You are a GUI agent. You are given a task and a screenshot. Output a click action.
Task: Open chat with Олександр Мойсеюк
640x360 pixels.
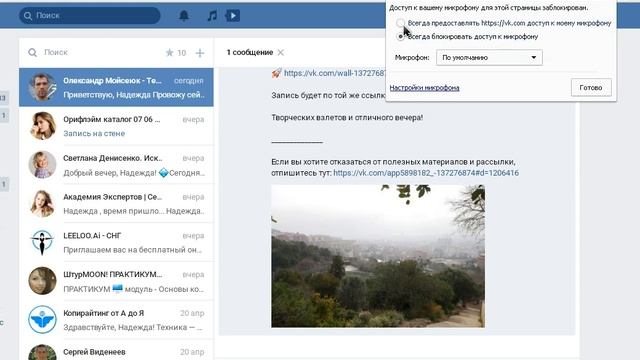(116, 87)
